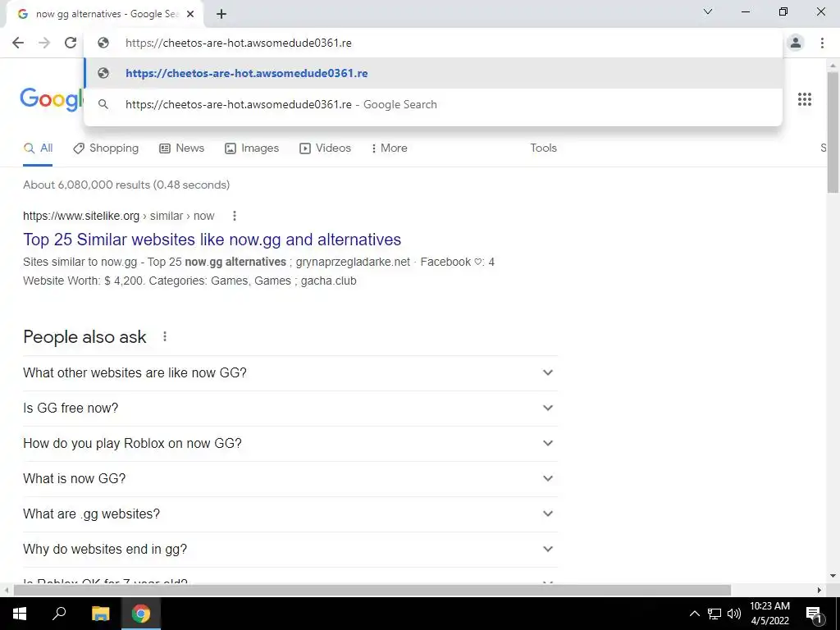Viewport: 840px width, 630px height.
Task: Open the clock showing 10:23 AM
Action: pyautogui.click(x=769, y=614)
